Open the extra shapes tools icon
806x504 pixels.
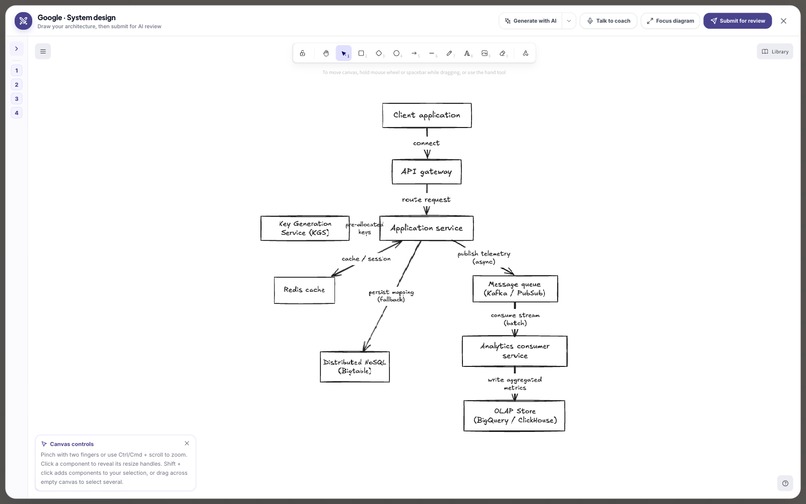pyautogui.click(x=525, y=53)
